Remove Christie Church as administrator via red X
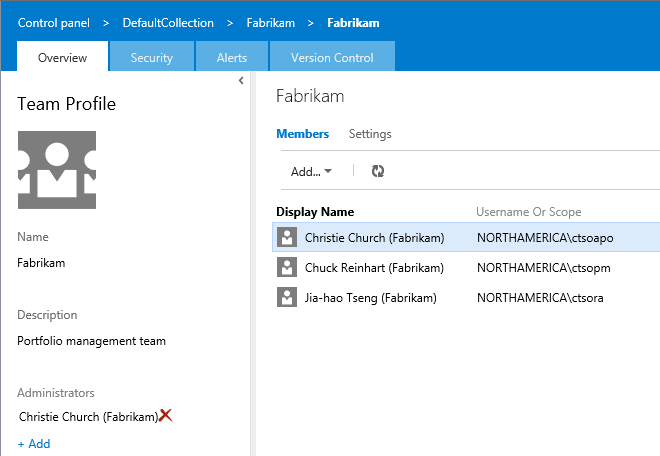Image resolution: width=660 pixels, height=456 pixels. tap(166, 415)
